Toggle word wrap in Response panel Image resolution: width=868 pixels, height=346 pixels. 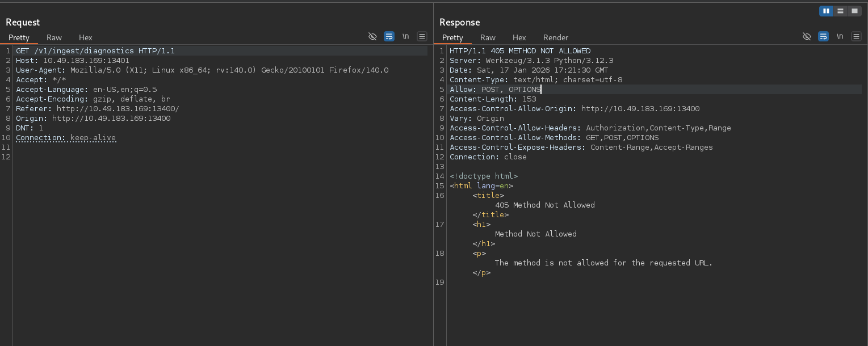pyautogui.click(x=823, y=36)
